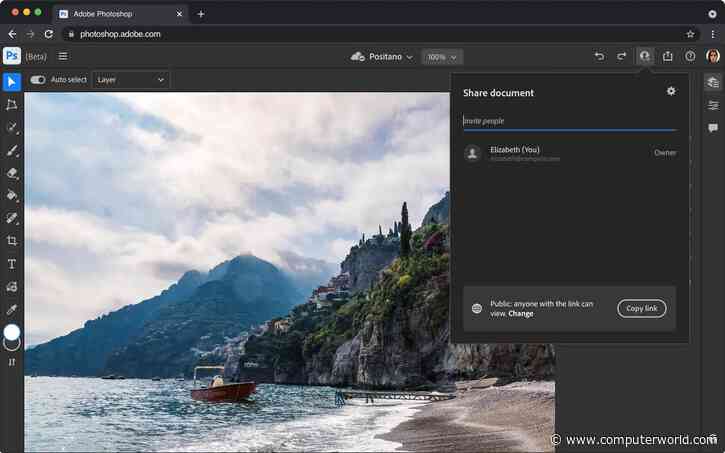Open the export share icon
This screenshot has width=725, height=453.
click(x=667, y=56)
